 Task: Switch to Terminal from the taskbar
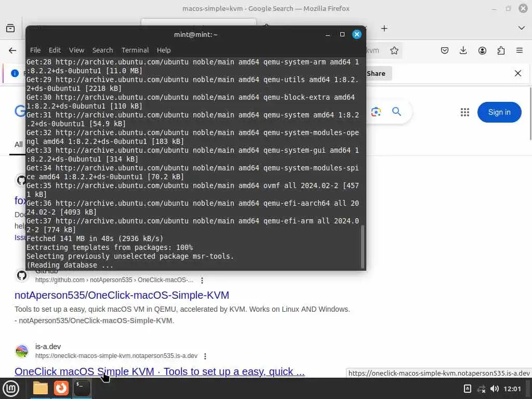pyautogui.click(x=82, y=388)
